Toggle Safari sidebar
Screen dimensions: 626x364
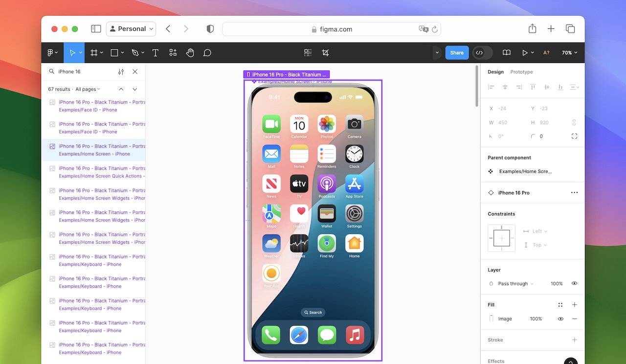(x=96, y=29)
